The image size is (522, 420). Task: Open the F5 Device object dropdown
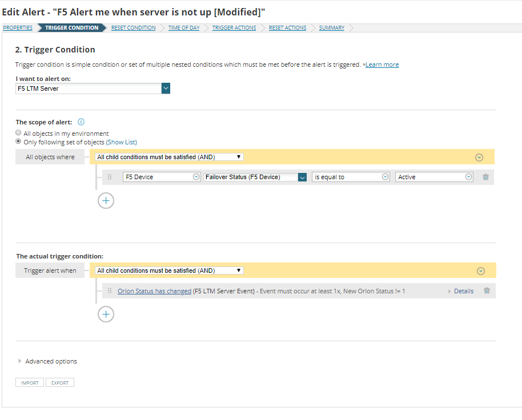[162, 177]
